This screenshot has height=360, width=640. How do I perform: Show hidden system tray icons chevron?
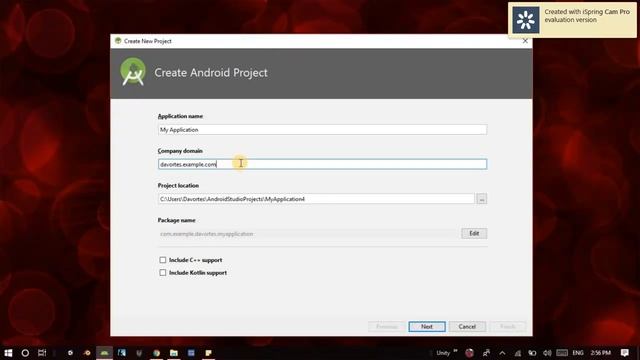[x=502, y=353]
